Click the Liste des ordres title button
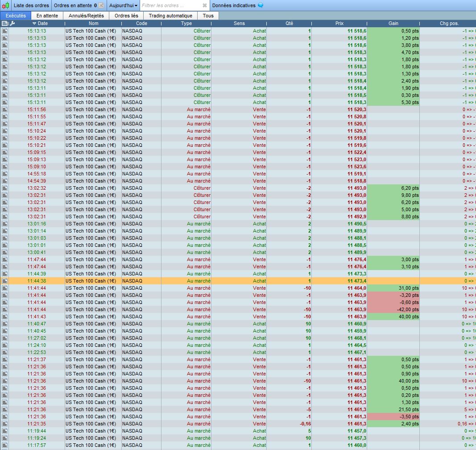The image size is (476, 450). coord(31,5)
